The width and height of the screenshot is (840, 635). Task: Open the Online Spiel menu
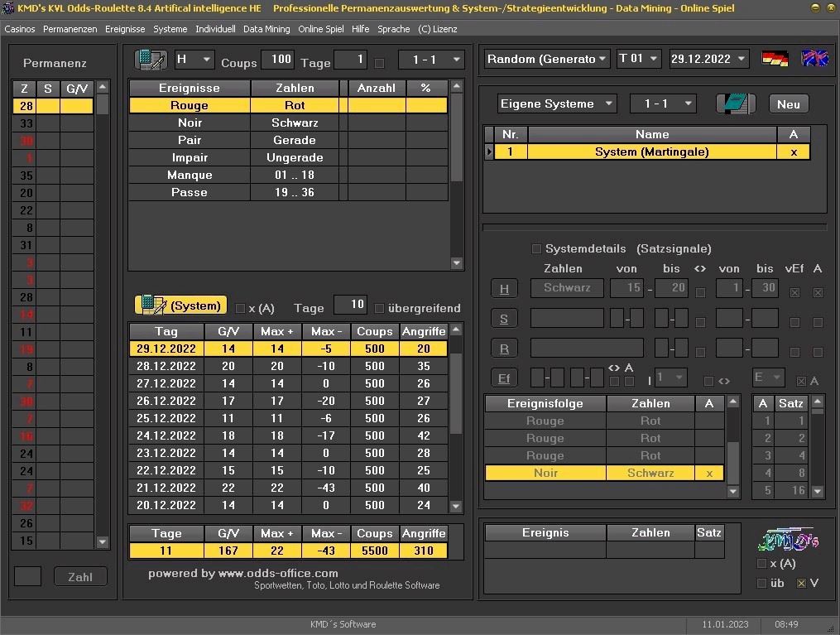[x=321, y=29]
